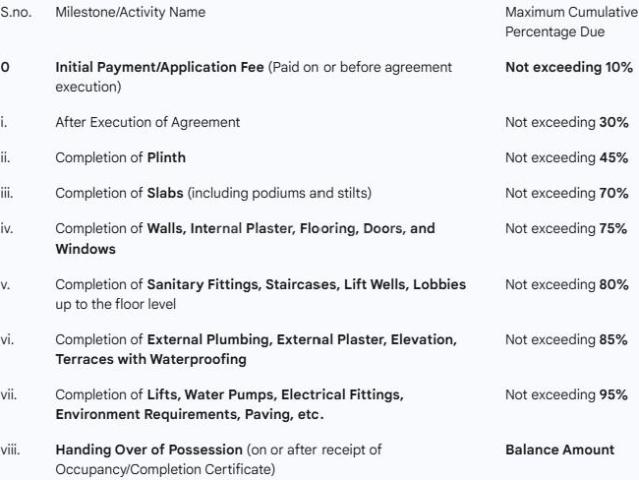Click the 'Balance Amount' cell

point(560,450)
